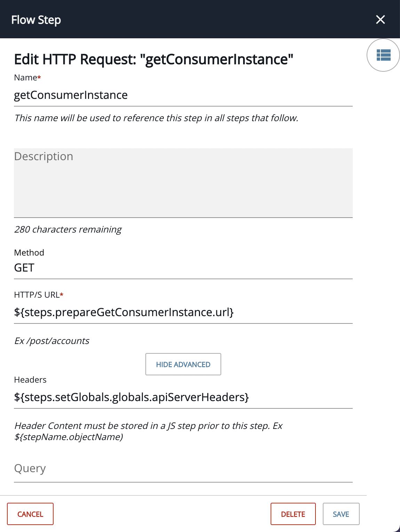Collapse advanced options with HIDE ADVANCED
The height and width of the screenshot is (532, 400).
183,365
